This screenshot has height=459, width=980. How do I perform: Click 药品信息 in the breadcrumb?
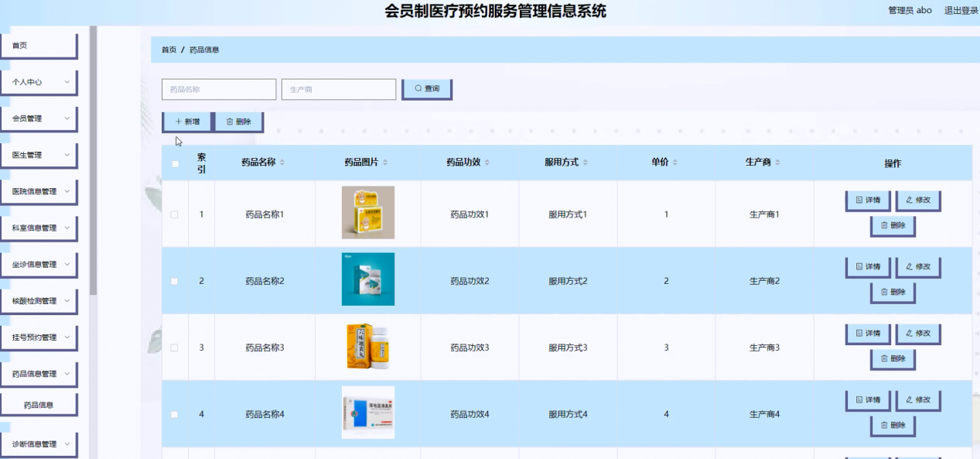pyautogui.click(x=204, y=50)
